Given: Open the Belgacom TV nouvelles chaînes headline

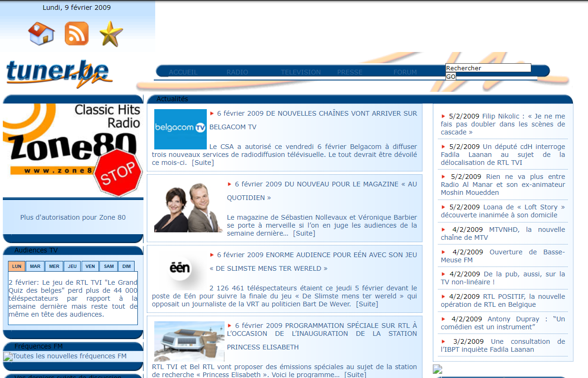Looking at the screenshot, I should (x=313, y=120).
